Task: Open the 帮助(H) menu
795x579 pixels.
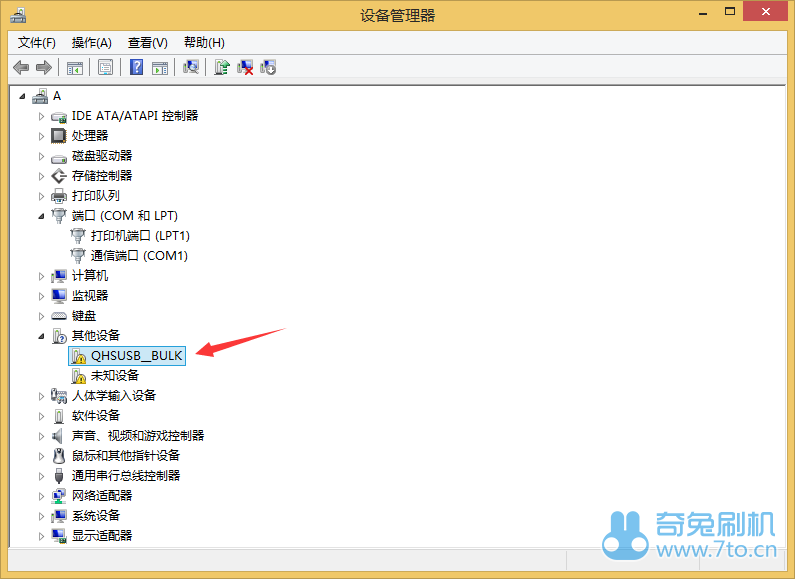Action: coord(204,43)
